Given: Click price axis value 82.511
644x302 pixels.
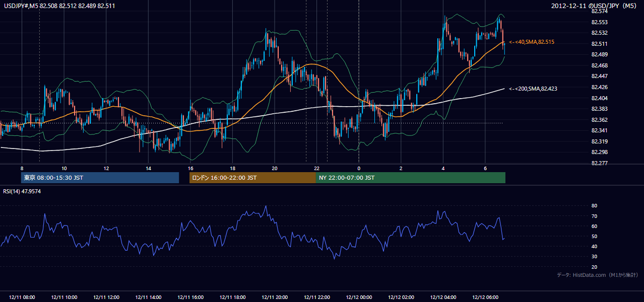Looking at the screenshot, I should point(599,44).
